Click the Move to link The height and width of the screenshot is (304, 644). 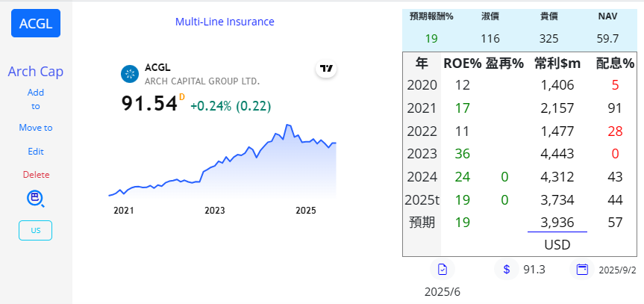(x=36, y=128)
